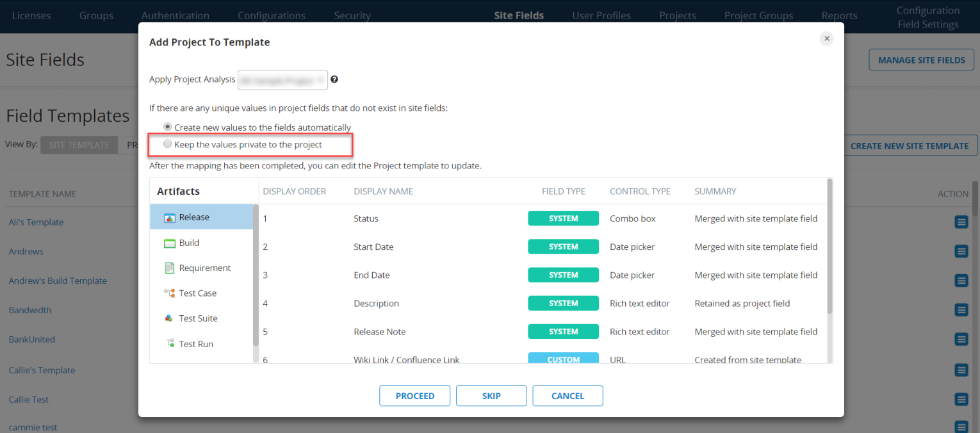This screenshot has height=433, width=980.
Task: Open action menu for Callie's Template row
Action: [961, 370]
